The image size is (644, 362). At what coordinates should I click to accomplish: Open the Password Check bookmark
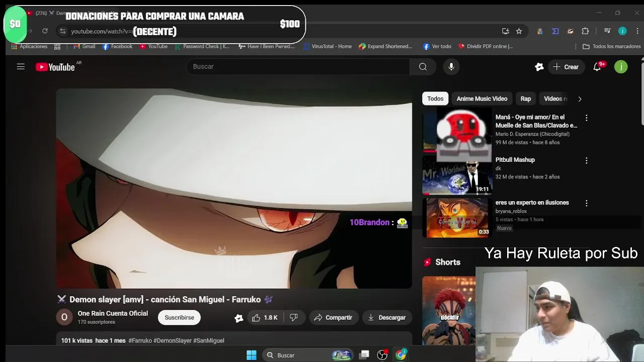pyautogui.click(x=202, y=46)
